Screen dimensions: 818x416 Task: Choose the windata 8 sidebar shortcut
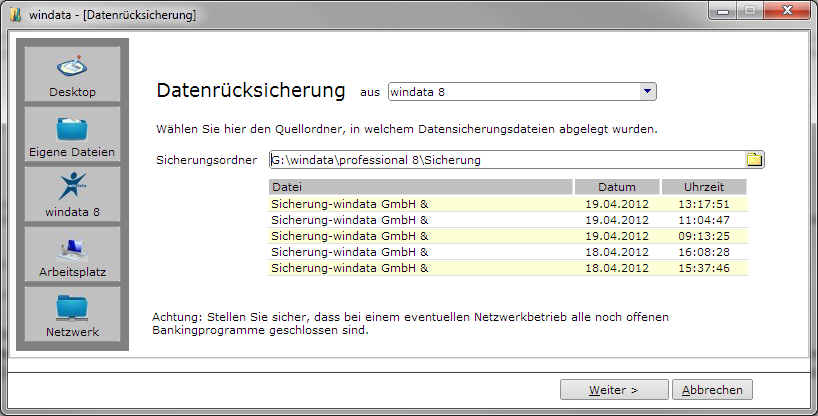[73, 194]
